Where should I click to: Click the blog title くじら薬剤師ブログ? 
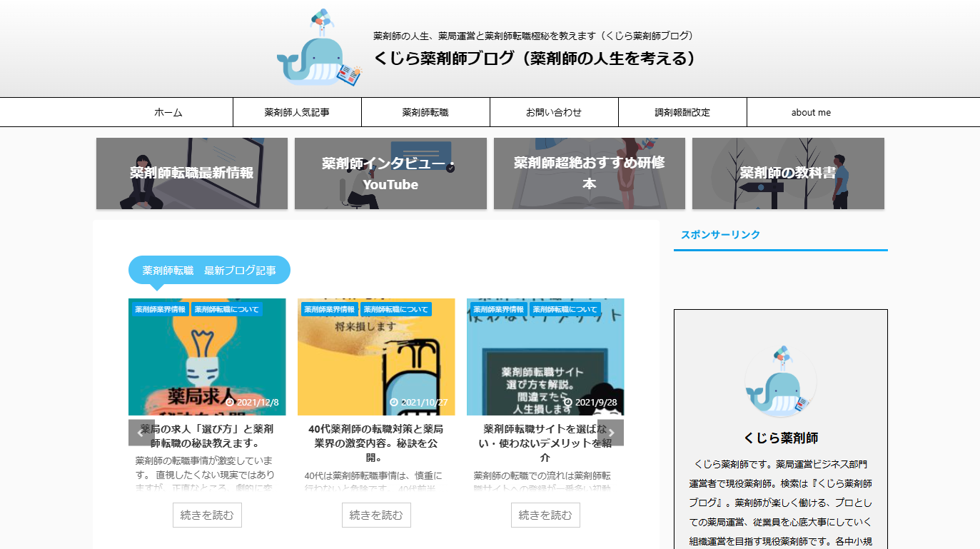pos(535,59)
